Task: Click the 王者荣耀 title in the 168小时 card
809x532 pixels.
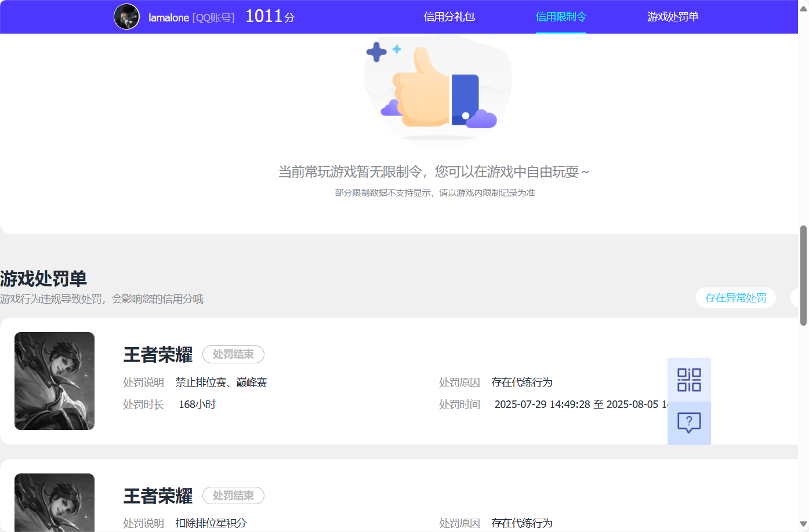Action: click(x=158, y=355)
